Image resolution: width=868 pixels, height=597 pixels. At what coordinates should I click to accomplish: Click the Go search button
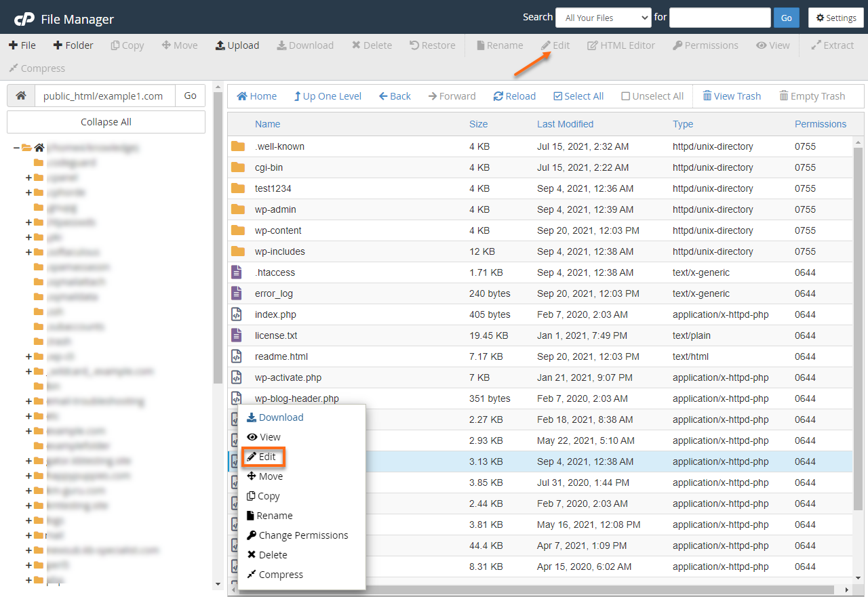pyautogui.click(x=786, y=17)
